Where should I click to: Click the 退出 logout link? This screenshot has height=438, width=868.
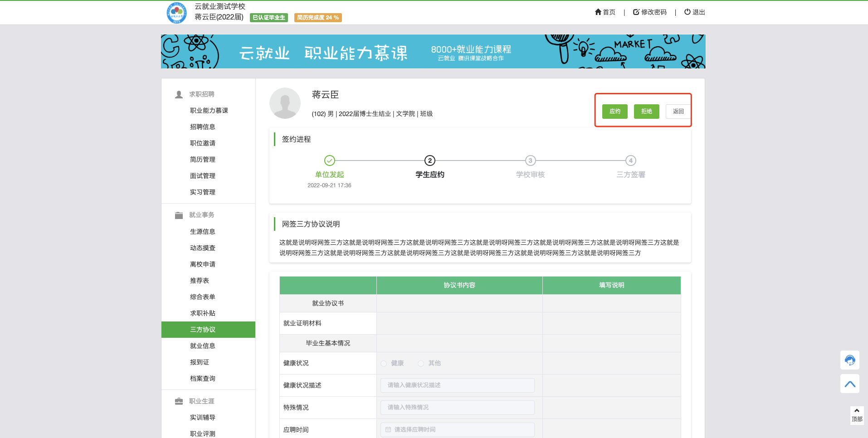click(695, 12)
